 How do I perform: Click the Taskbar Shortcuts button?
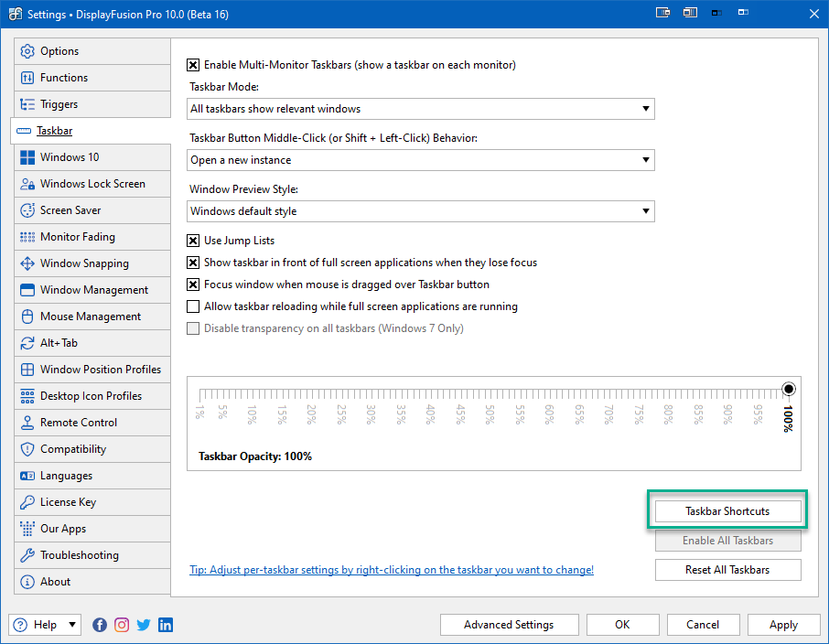[727, 511]
